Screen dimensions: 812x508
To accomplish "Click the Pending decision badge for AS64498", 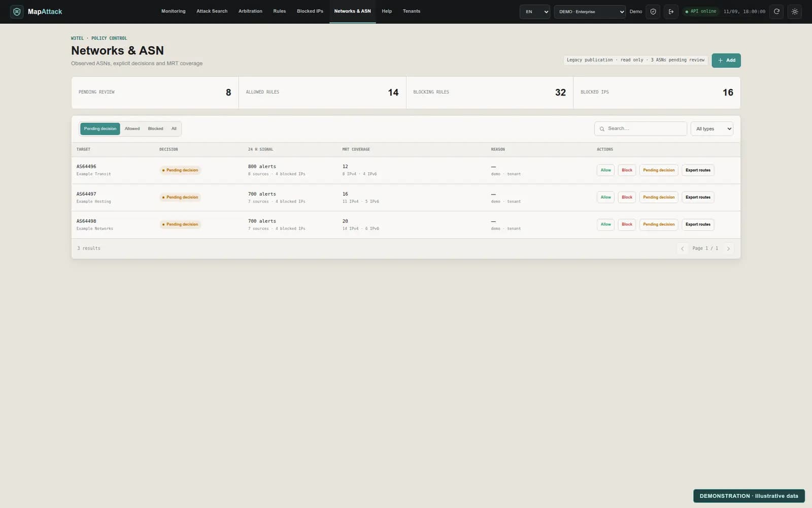I will (180, 225).
